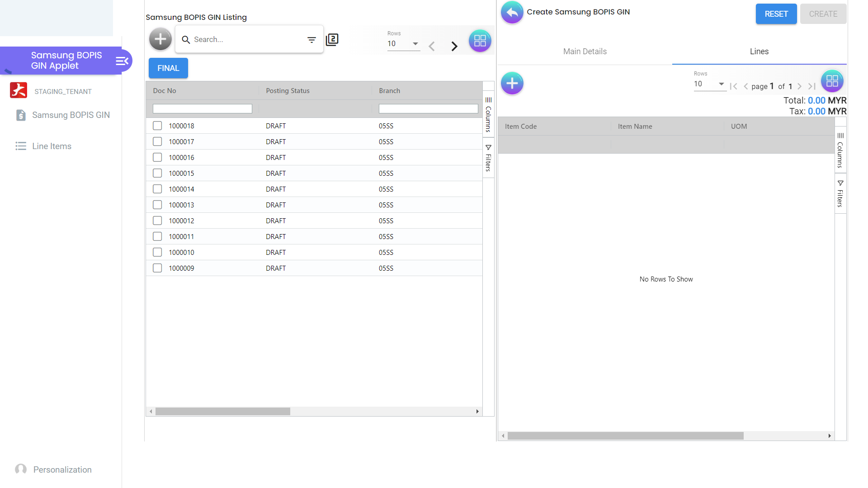
Task: Tick the checkbox for document 1000018
Action: [x=157, y=126]
